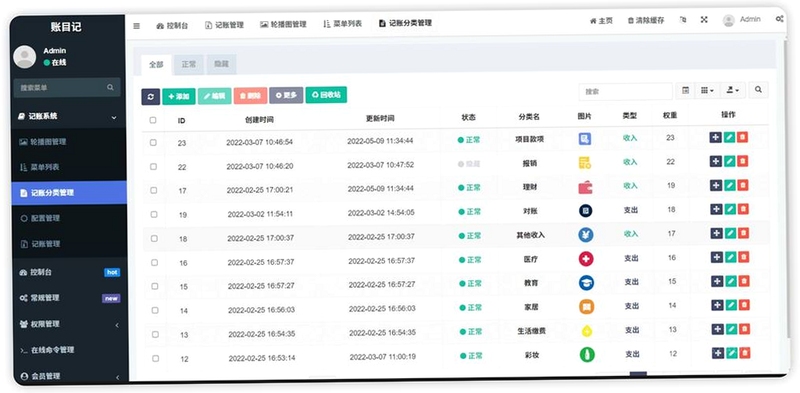Switch to the 菜单列表 top tab
This screenshot has height=393, width=800.
(x=342, y=23)
